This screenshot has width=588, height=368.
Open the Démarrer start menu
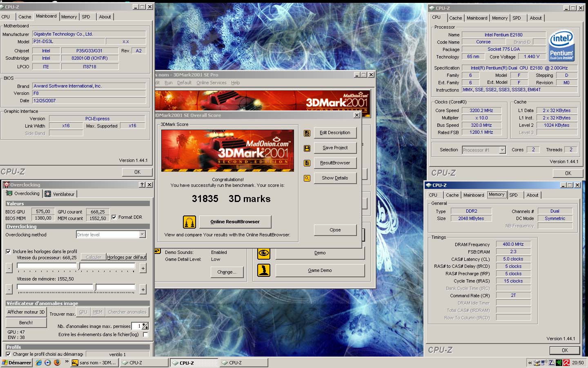point(17,363)
